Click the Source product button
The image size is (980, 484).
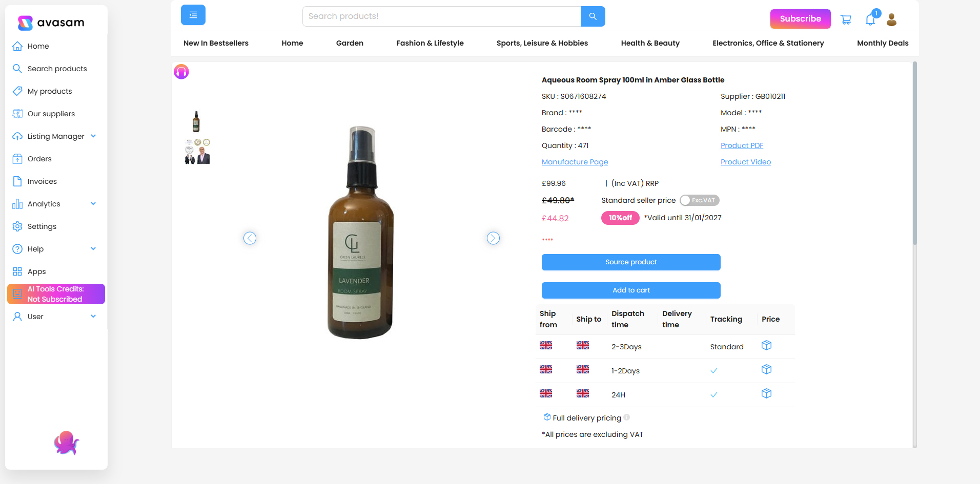coord(630,262)
